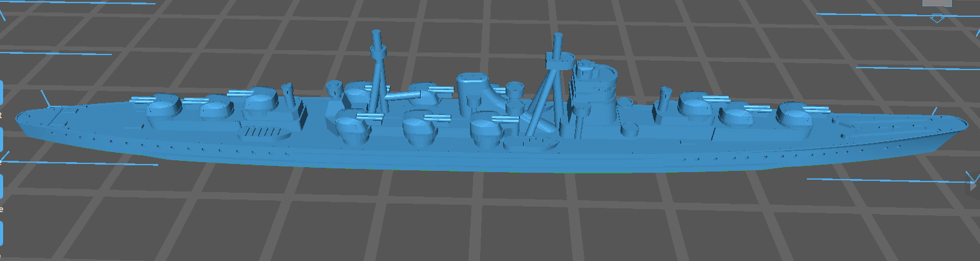980x261 pixels.
Task: Click the left-most gun turret on the deck
Action: point(164,107)
